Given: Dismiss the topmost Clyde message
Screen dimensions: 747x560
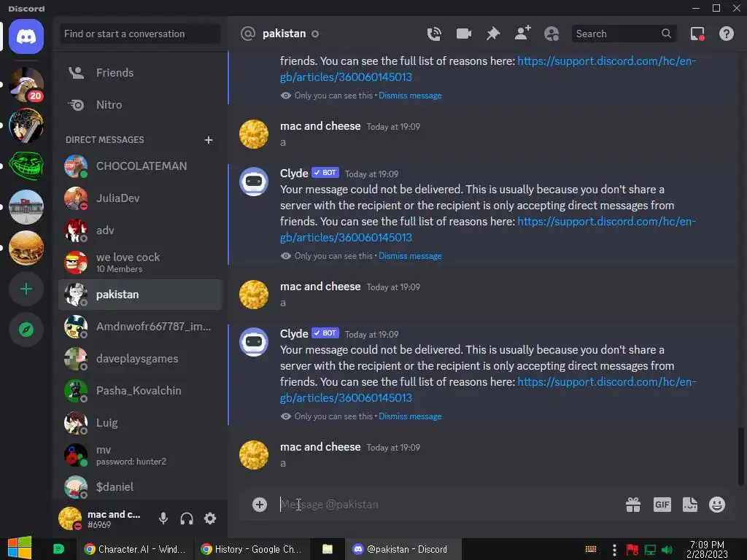Looking at the screenshot, I should click(x=410, y=96).
